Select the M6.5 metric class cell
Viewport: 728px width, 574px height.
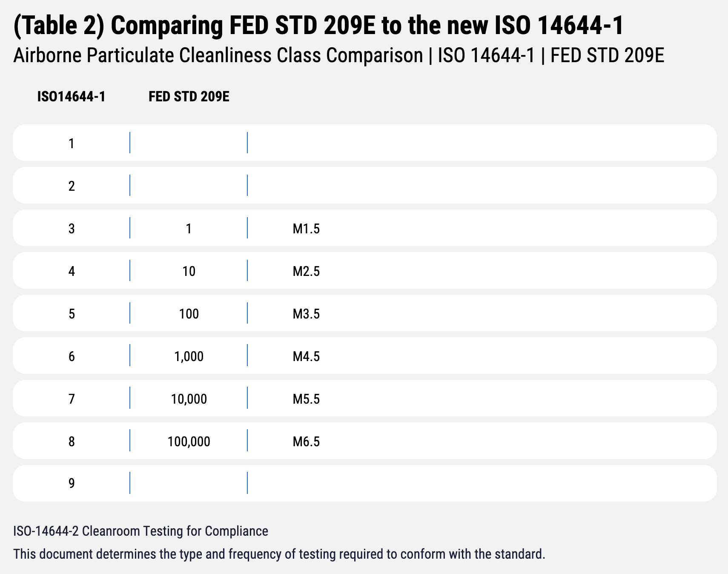click(306, 442)
